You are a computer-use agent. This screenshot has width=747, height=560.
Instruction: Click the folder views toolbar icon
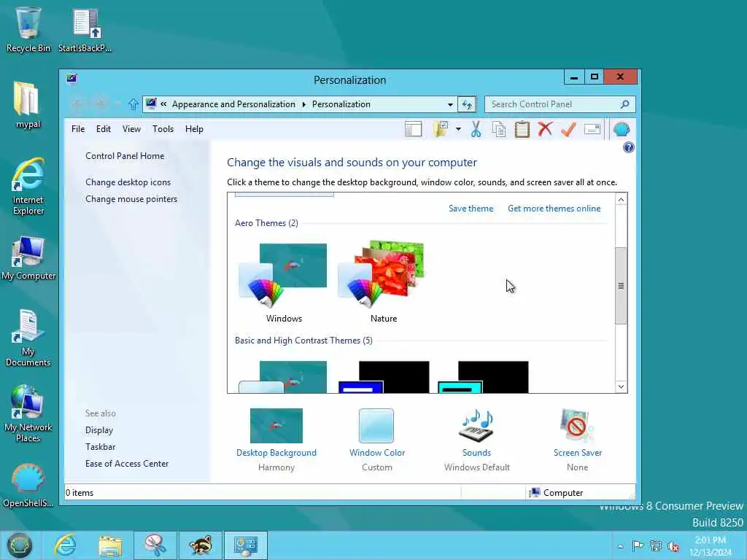(x=441, y=129)
